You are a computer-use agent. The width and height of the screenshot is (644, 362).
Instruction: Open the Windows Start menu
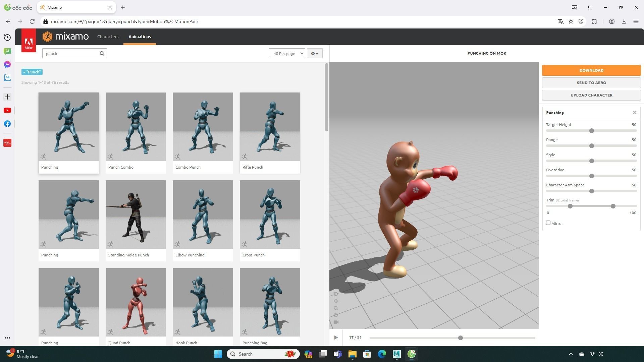pos(218,354)
